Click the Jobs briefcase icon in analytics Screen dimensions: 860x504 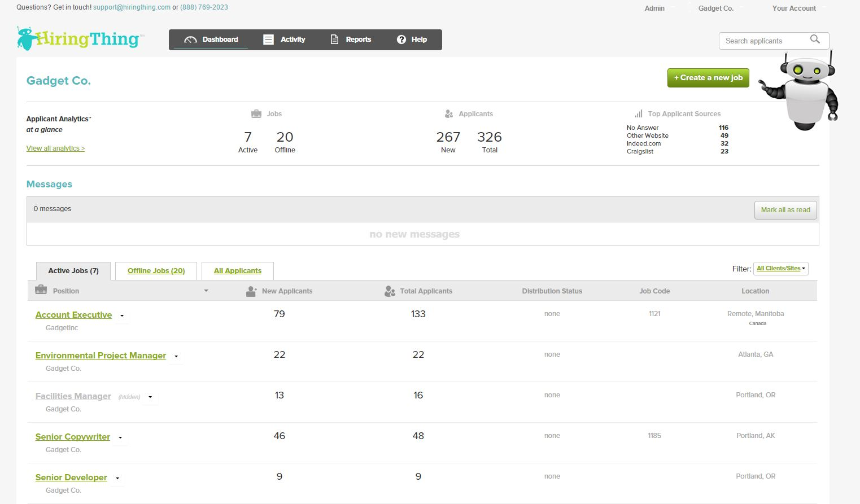256,114
